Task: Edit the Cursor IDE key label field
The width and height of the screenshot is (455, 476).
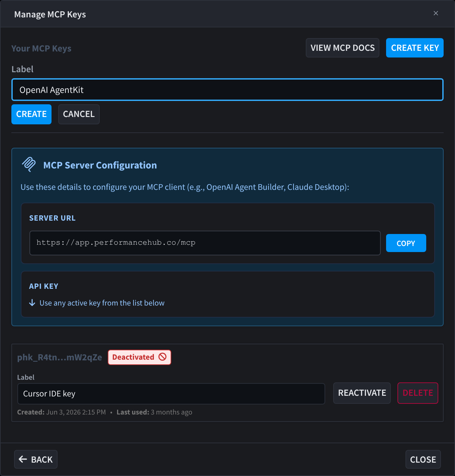Action: pyautogui.click(x=171, y=394)
